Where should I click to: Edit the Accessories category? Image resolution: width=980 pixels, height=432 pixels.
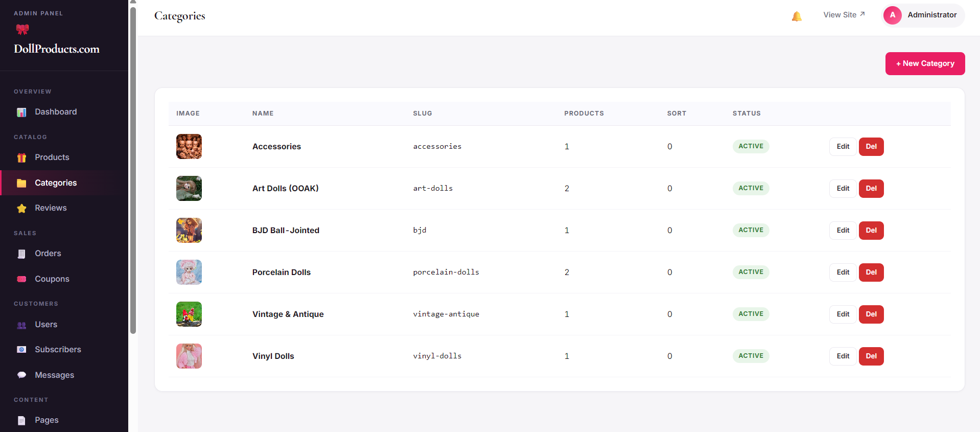(843, 147)
